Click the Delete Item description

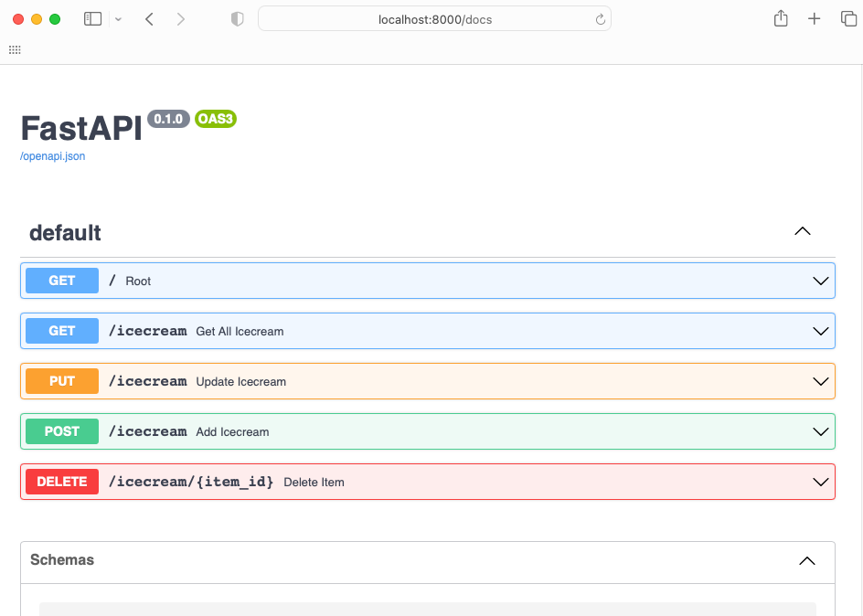pos(314,483)
